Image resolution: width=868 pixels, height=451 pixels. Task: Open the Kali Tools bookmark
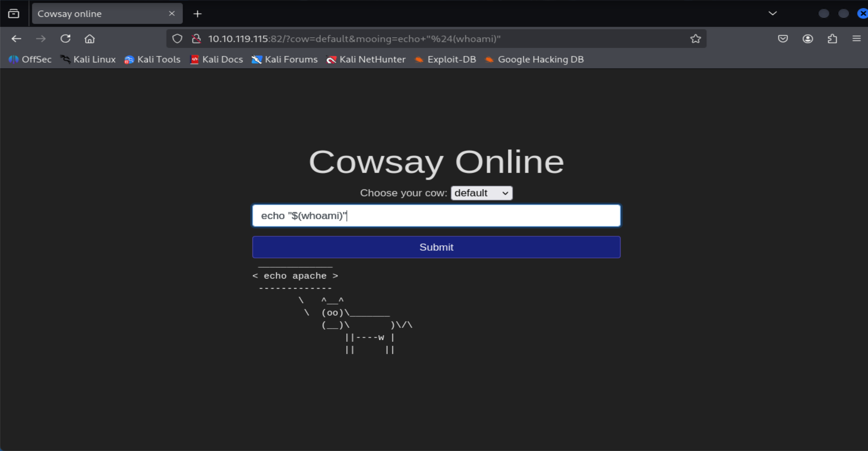[153, 59]
